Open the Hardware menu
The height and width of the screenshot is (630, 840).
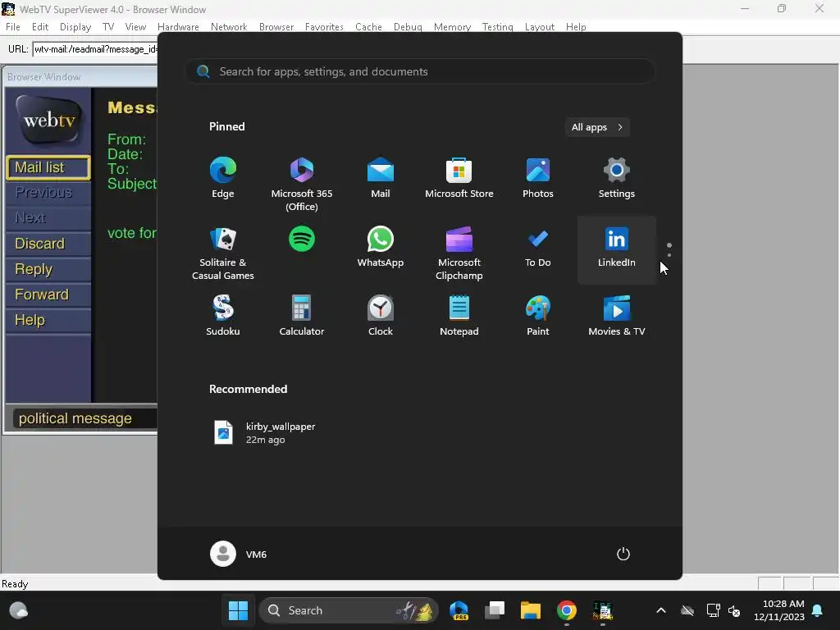[178, 27]
